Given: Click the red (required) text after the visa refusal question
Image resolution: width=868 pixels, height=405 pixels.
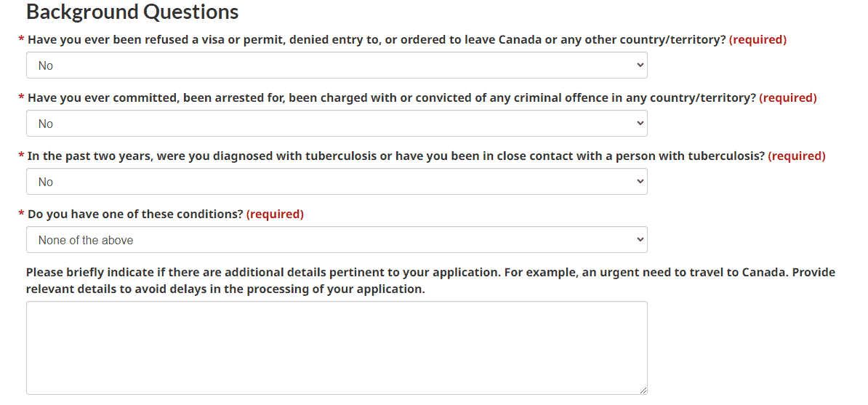Looking at the screenshot, I should point(758,40).
